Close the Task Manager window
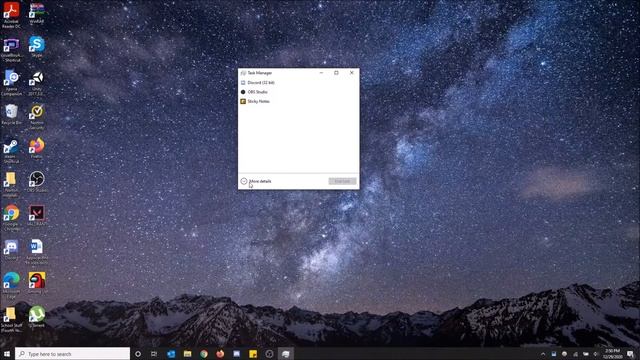The image size is (640, 360). click(351, 73)
